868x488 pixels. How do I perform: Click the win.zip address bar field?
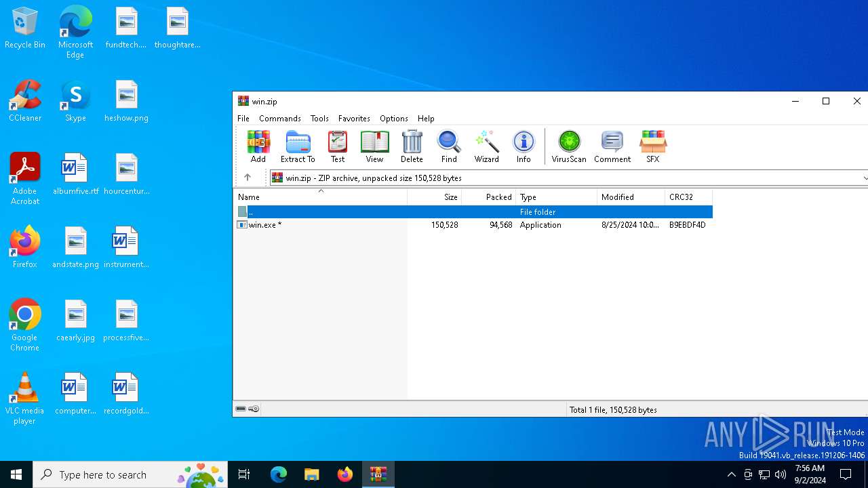click(566, 178)
